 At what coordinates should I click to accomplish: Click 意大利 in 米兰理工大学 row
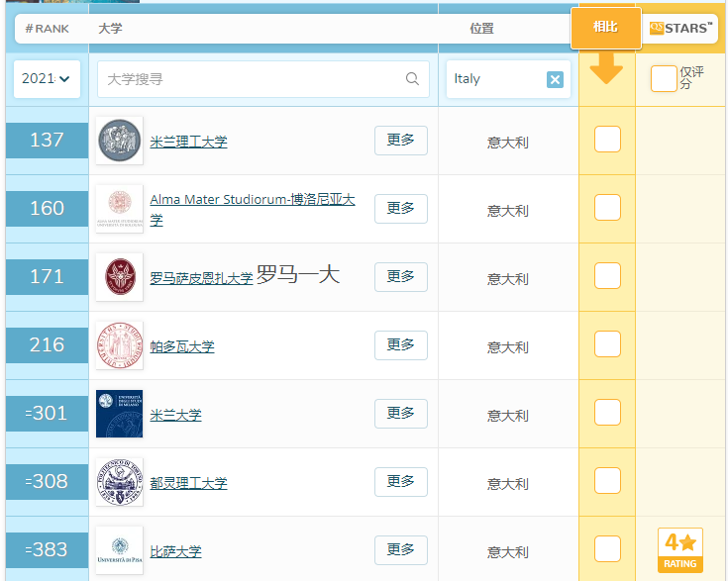coord(508,143)
